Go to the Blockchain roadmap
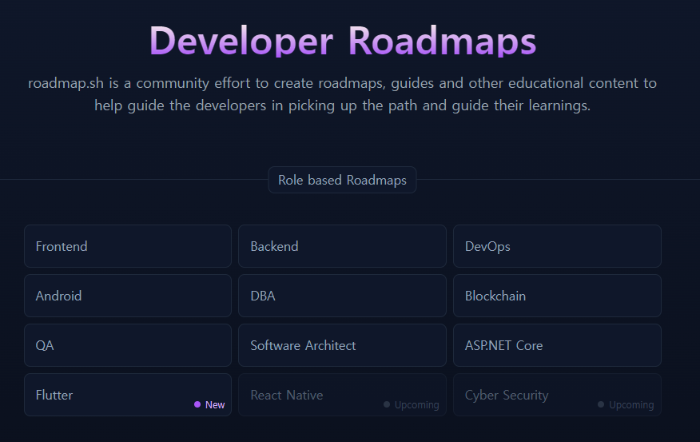 point(557,296)
